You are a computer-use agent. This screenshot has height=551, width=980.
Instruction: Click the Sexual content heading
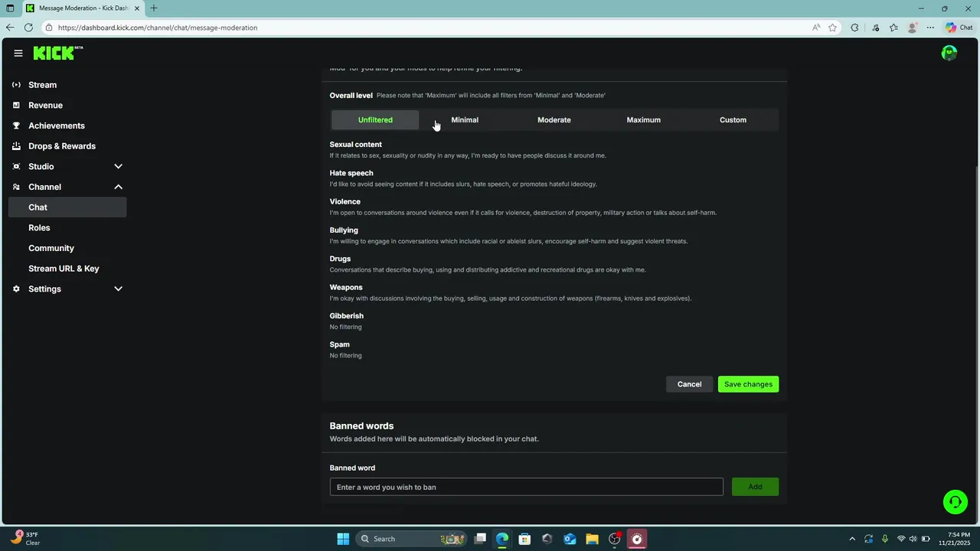click(x=355, y=145)
